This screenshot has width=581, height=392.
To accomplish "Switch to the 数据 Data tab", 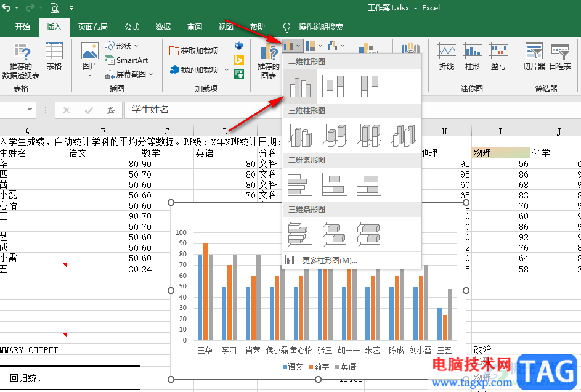I will pyautogui.click(x=163, y=27).
